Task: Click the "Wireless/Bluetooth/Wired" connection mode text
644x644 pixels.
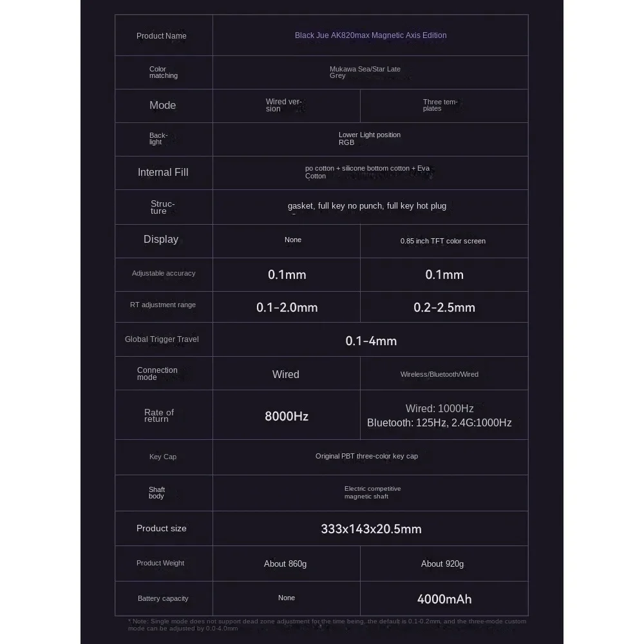Action: coord(439,374)
